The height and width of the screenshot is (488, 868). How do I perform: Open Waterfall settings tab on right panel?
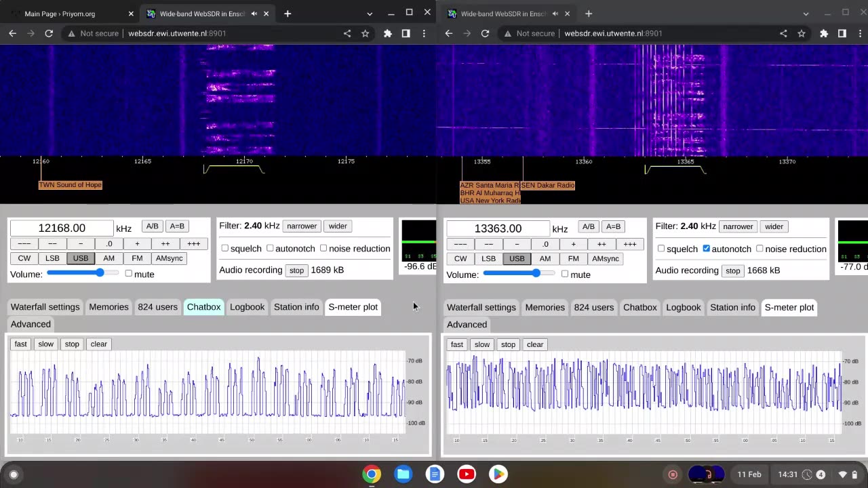(481, 308)
